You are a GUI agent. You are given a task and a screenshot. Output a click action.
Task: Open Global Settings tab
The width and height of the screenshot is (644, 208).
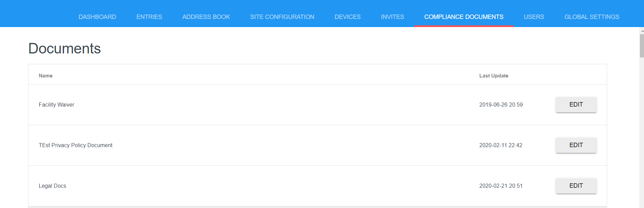click(x=592, y=17)
